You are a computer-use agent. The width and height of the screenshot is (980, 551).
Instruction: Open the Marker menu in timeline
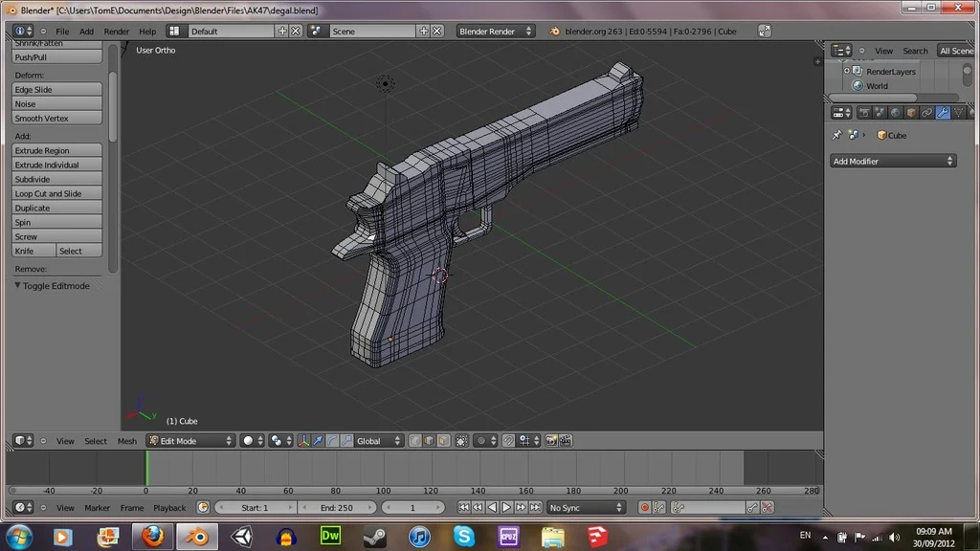tap(97, 507)
